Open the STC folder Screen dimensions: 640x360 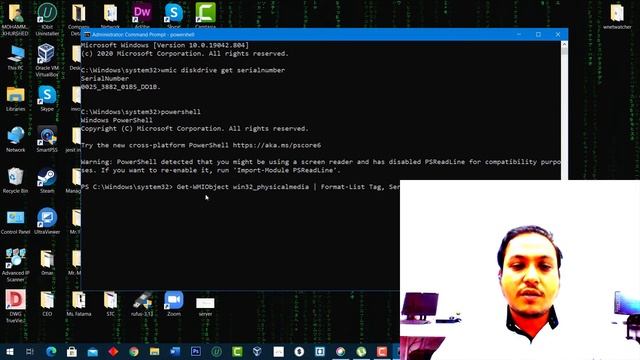(x=110, y=303)
